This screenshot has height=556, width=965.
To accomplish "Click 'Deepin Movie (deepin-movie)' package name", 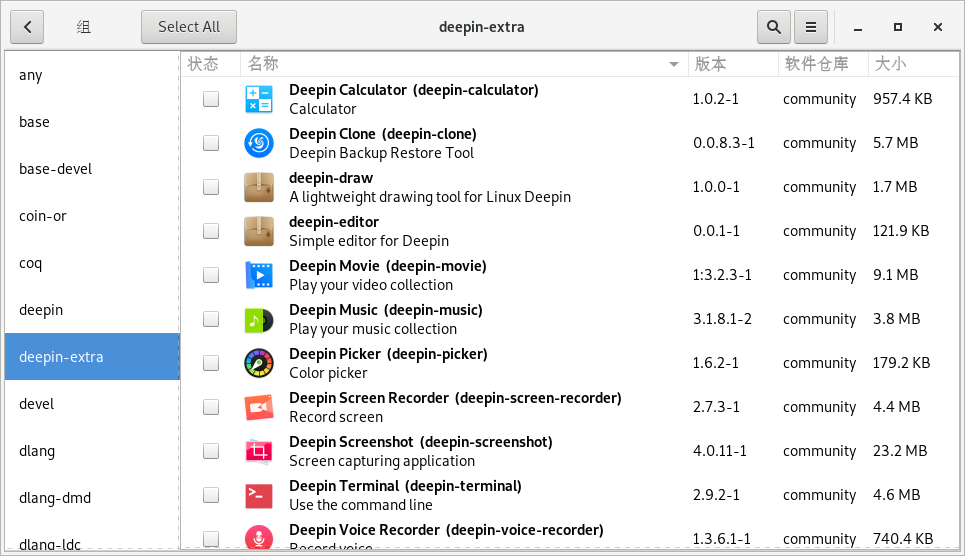I will tap(388, 266).
